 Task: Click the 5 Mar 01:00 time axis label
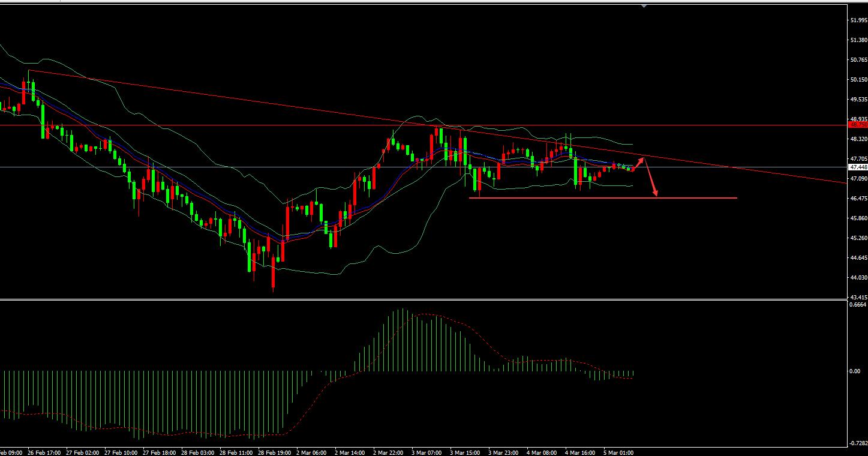pyautogui.click(x=619, y=452)
